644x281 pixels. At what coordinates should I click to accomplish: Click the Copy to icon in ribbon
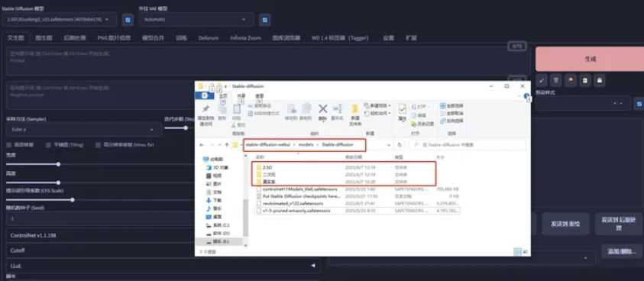pos(306,109)
